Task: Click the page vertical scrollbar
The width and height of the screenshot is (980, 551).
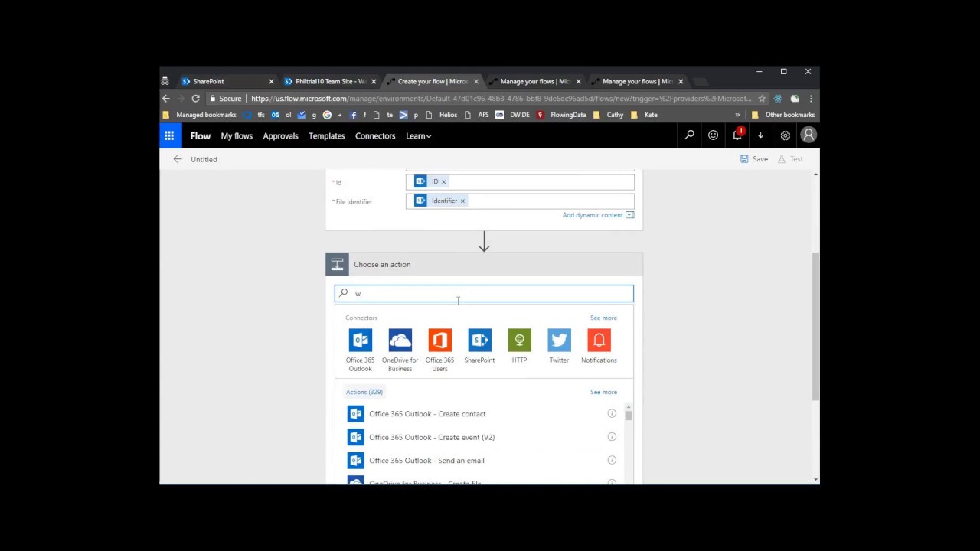Action: coord(815,325)
